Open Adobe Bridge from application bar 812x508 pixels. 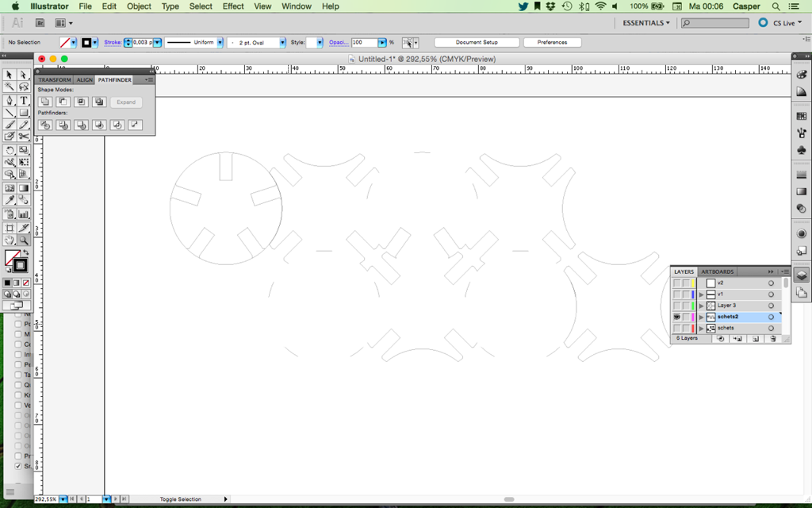point(40,23)
